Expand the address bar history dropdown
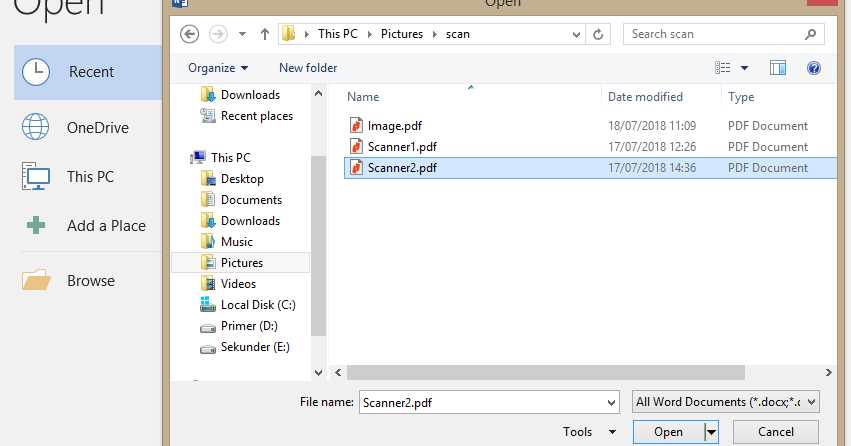This screenshot has height=446, width=851. click(x=576, y=35)
